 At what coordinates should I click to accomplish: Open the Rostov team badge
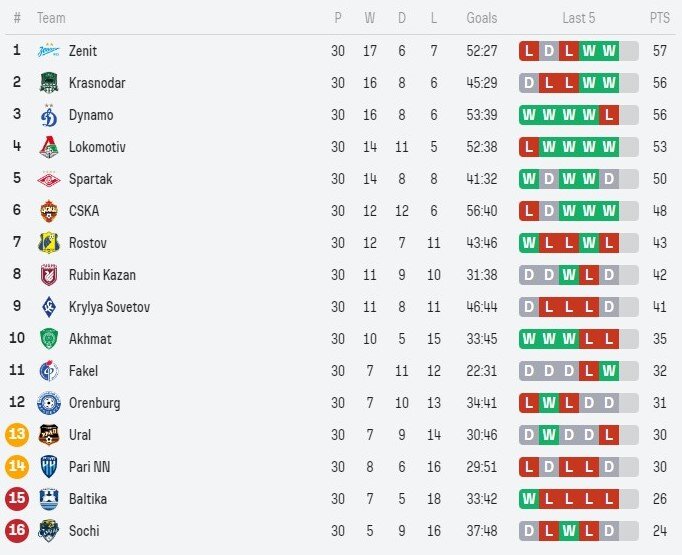(x=49, y=243)
